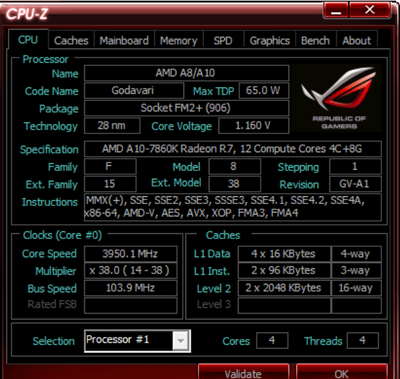View the Graphics tab
The height and width of the screenshot is (379, 400).
[x=270, y=40]
